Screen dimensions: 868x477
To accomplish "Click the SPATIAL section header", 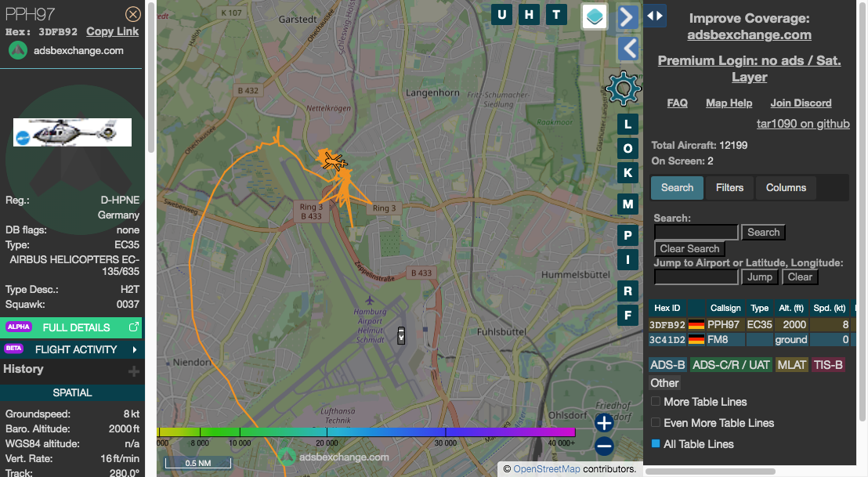I will 72,392.
